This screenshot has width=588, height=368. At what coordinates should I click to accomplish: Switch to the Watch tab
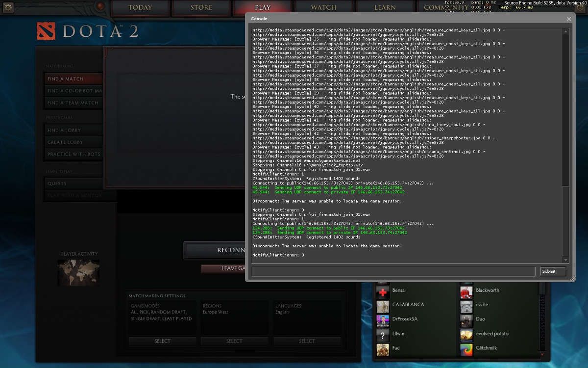324,7
